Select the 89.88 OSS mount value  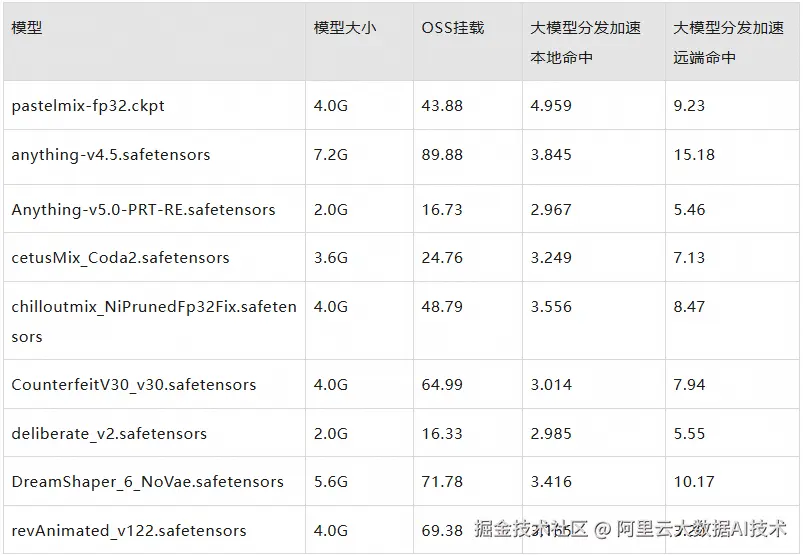coord(442,155)
